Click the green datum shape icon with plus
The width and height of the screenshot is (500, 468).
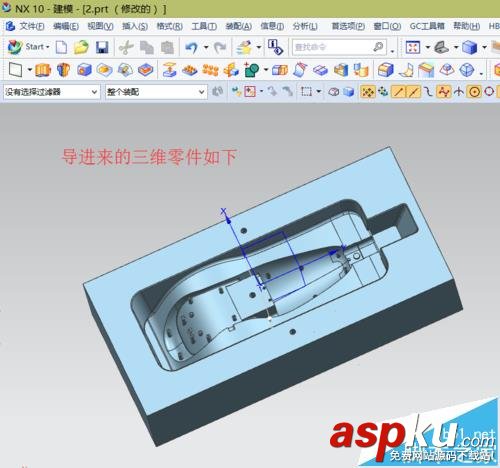[x=251, y=70]
